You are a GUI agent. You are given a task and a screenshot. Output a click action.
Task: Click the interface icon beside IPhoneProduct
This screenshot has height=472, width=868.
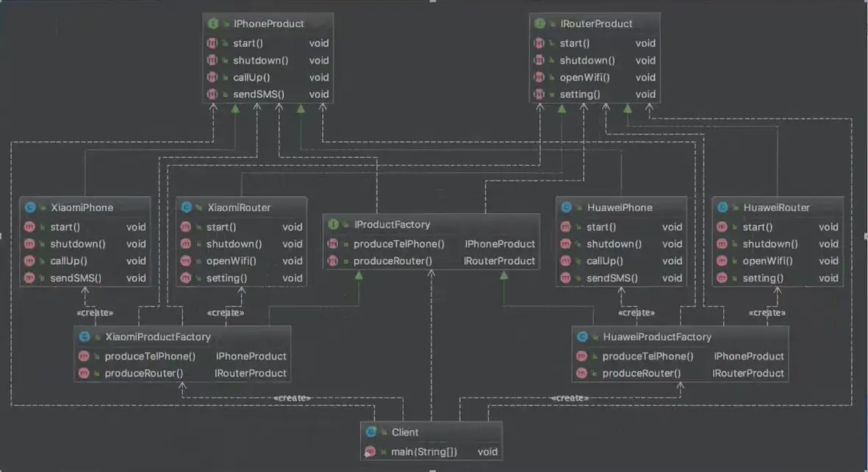tap(212, 24)
